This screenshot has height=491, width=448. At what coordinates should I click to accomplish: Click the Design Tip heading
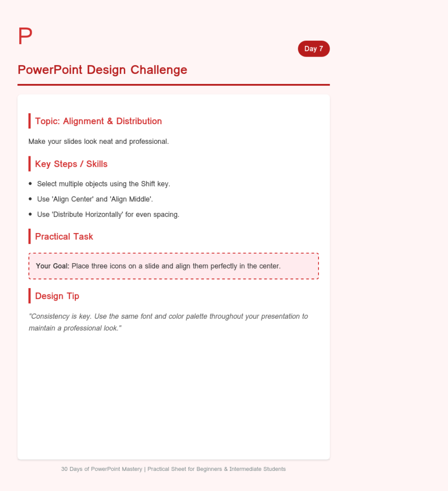pyautogui.click(x=57, y=296)
